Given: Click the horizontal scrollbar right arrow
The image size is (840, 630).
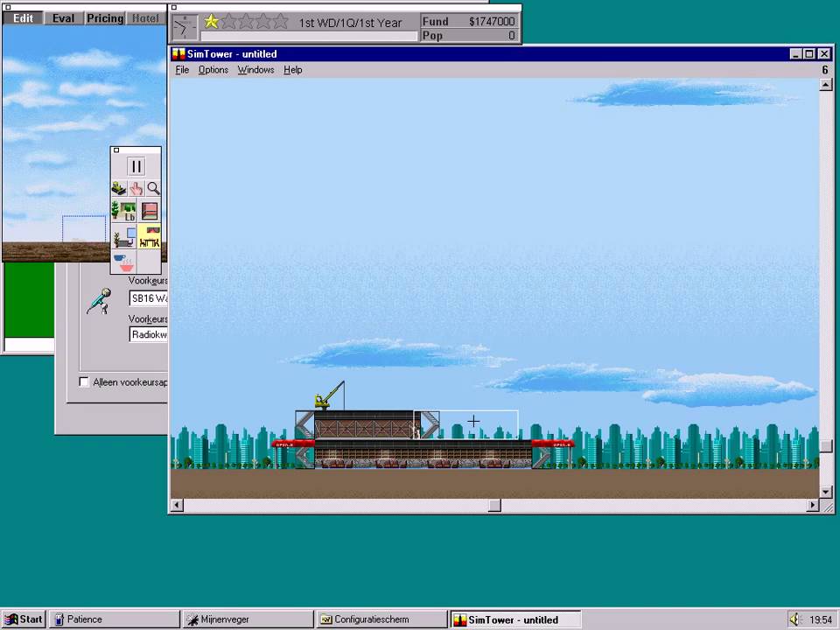Looking at the screenshot, I should click(813, 505).
